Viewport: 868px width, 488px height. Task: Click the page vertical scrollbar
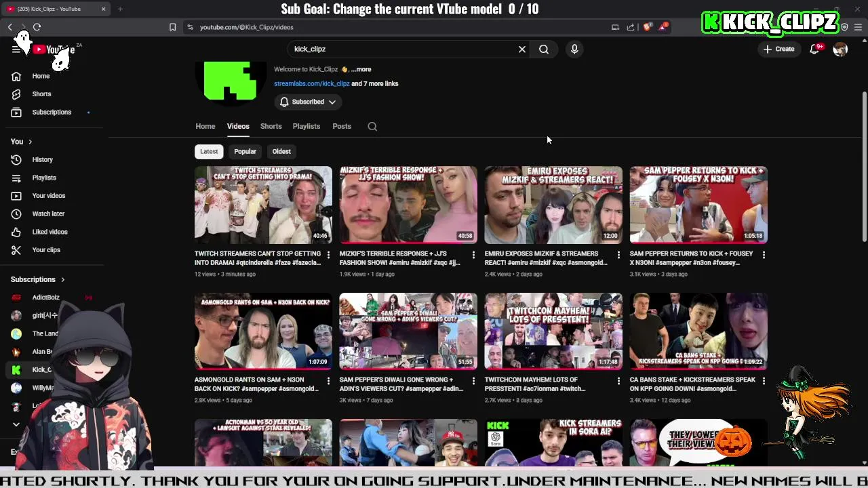pos(865,166)
